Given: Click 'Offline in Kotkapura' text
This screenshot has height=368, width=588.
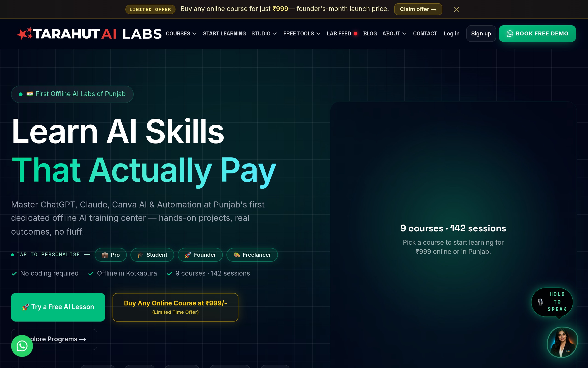Looking at the screenshot, I should click(127, 273).
